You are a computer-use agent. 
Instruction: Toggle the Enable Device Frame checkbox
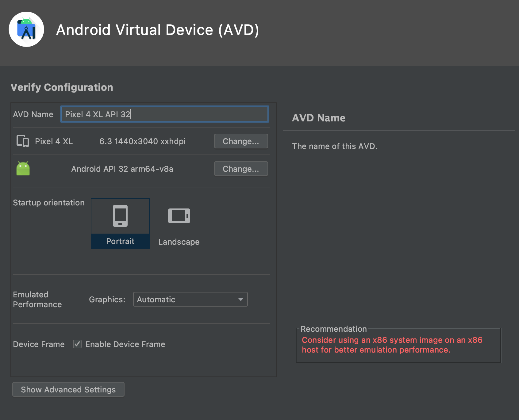[77, 344]
